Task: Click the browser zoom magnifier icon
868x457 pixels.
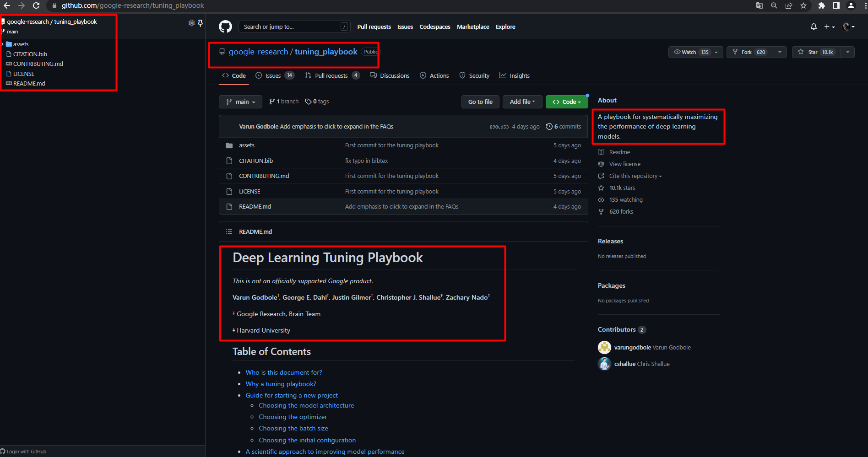Action: point(774,5)
